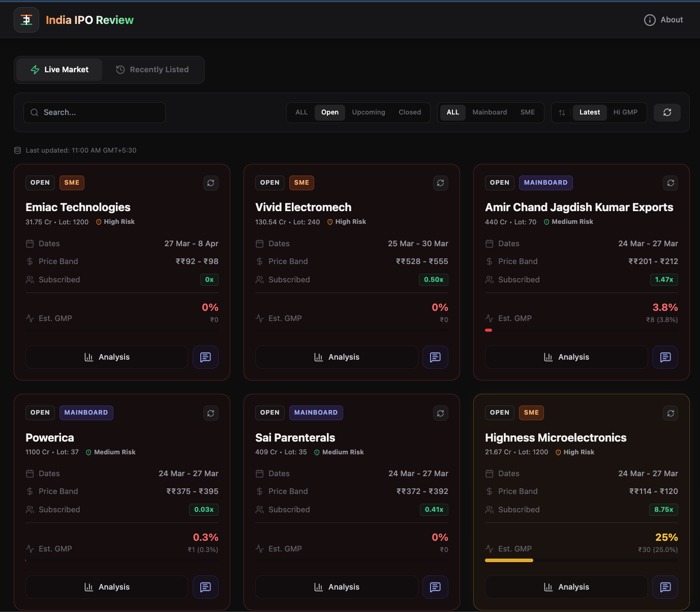Open Analysis for Sai Parenterals
The height and width of the screenshot is (612, 700).
pos(337,587)
